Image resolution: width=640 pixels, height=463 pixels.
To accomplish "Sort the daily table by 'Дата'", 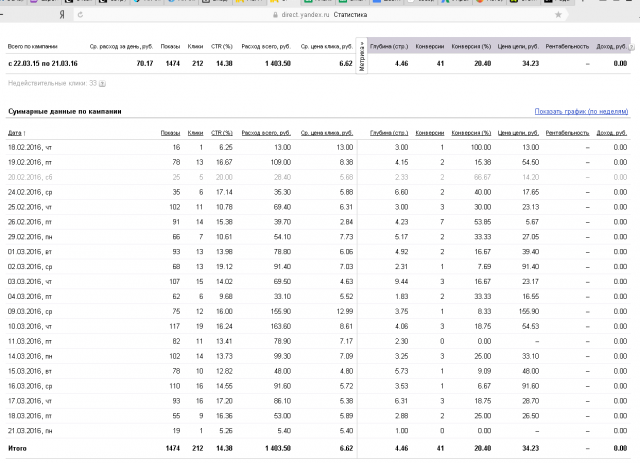I will coord(15,132).
